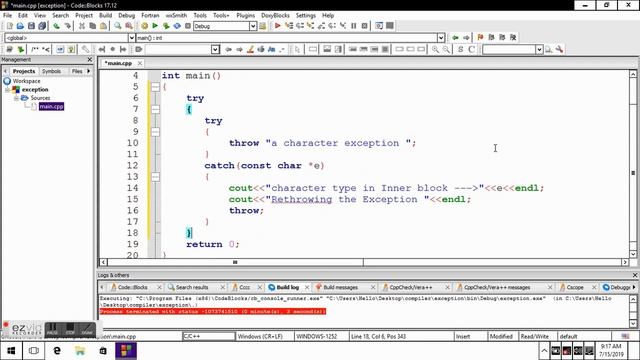The image size is (640, 360).
Task: Open Edge from the taskbar
Action: click(x=57, y=351)
